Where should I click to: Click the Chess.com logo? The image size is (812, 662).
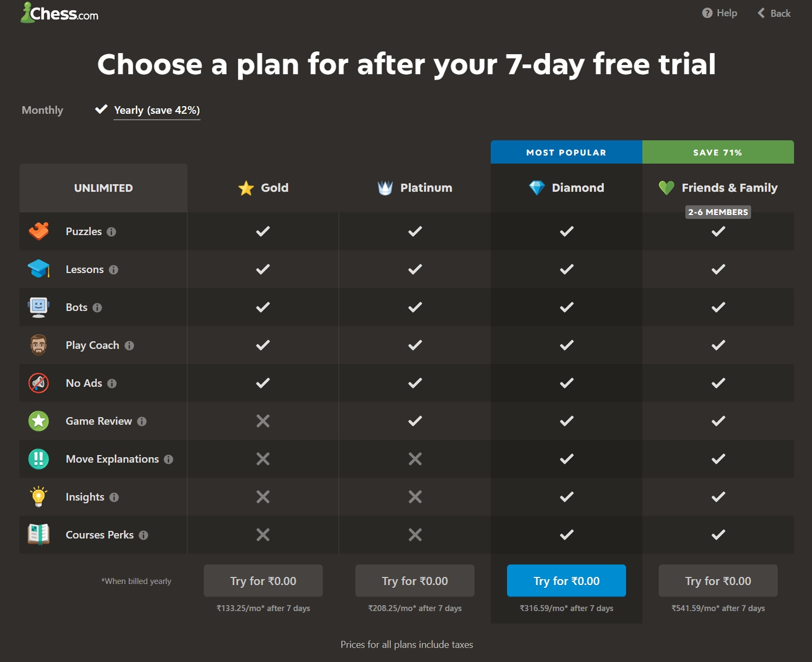pos(60,13)
